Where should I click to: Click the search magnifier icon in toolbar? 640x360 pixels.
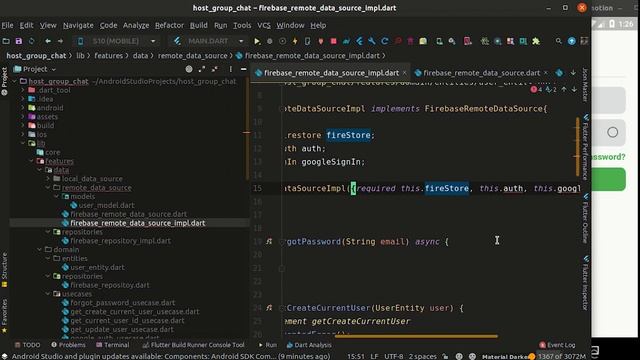pyautogui.click(x=558, y=41)
